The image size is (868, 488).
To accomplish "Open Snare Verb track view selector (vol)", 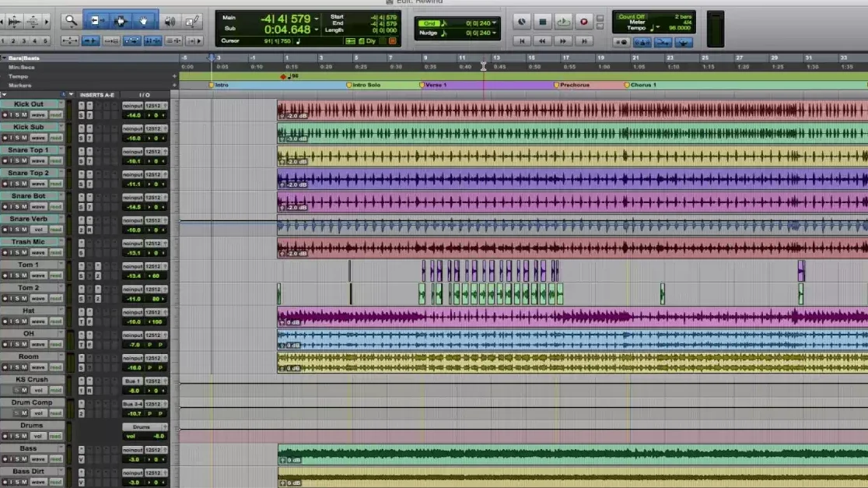I will [x=37, y=230].
